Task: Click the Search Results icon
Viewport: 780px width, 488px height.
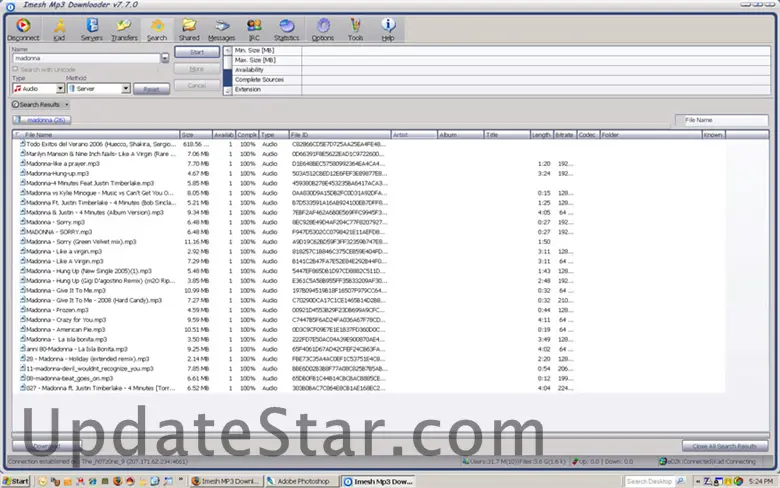Action: [x=15, y=104]
